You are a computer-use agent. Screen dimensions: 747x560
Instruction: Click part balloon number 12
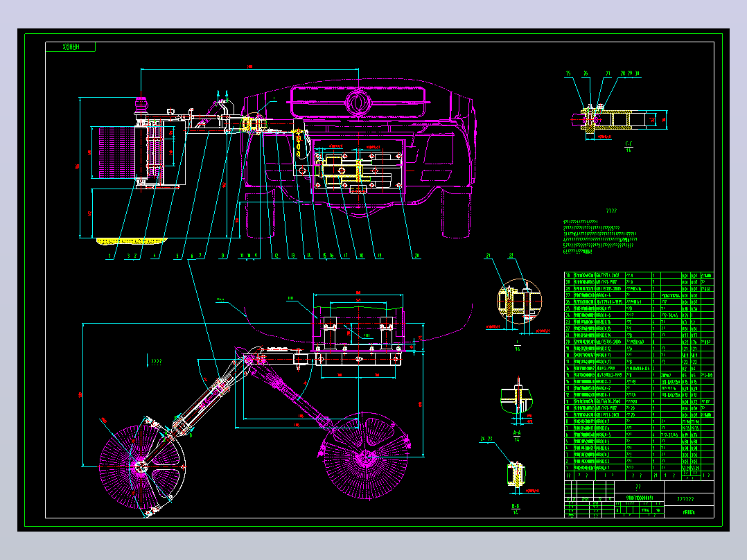[x=276, y=256]
